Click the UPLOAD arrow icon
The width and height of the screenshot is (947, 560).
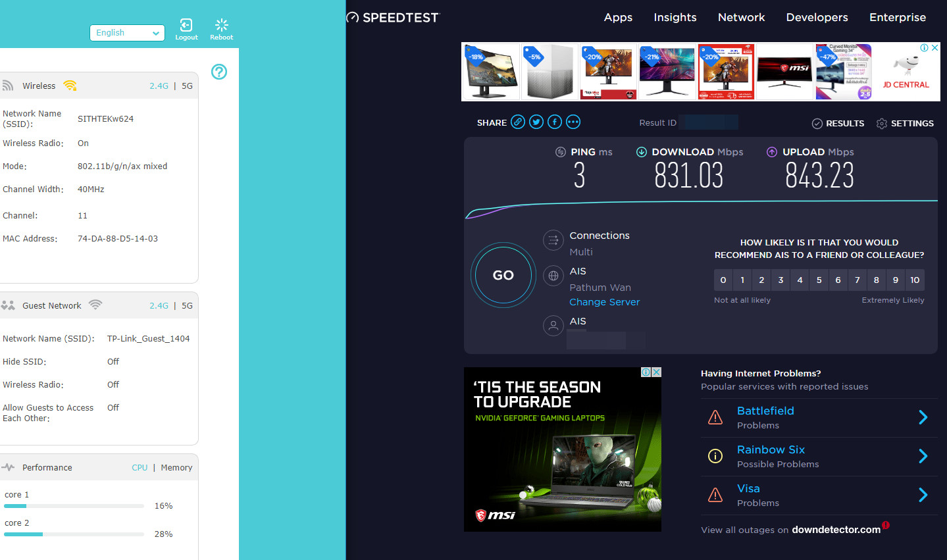(x=772, y=152)
